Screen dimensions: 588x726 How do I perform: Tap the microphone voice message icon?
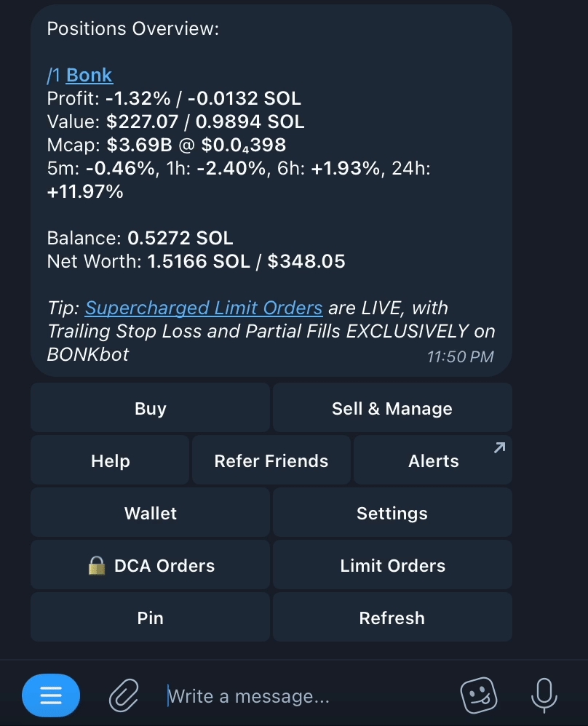click(544, 696)
